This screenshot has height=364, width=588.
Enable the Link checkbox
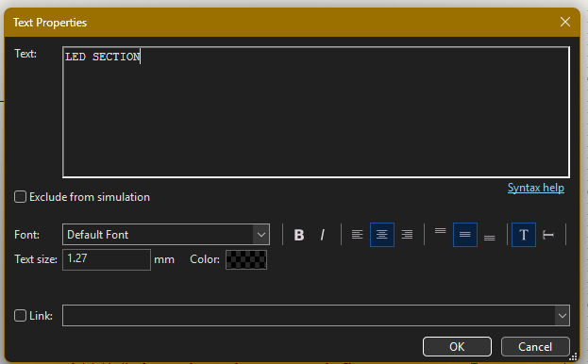click(x=20, y=316)
